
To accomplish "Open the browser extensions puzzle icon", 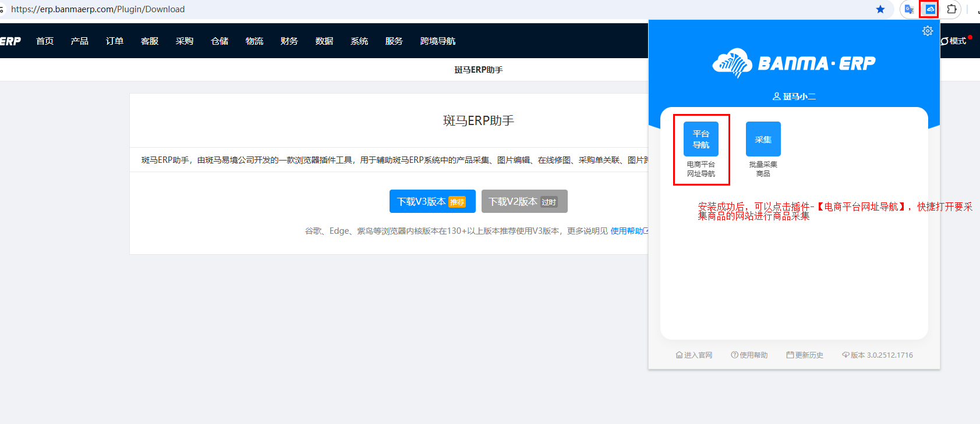I will (x=951, y=9).
